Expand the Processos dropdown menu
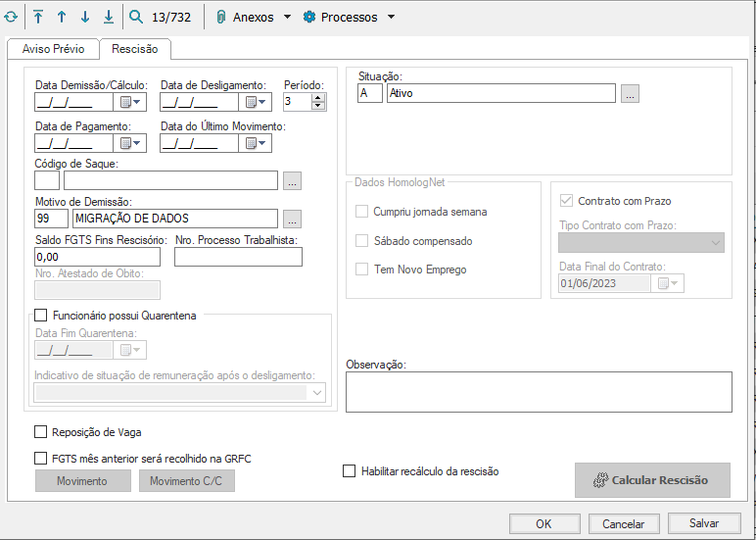 point(391,18)
